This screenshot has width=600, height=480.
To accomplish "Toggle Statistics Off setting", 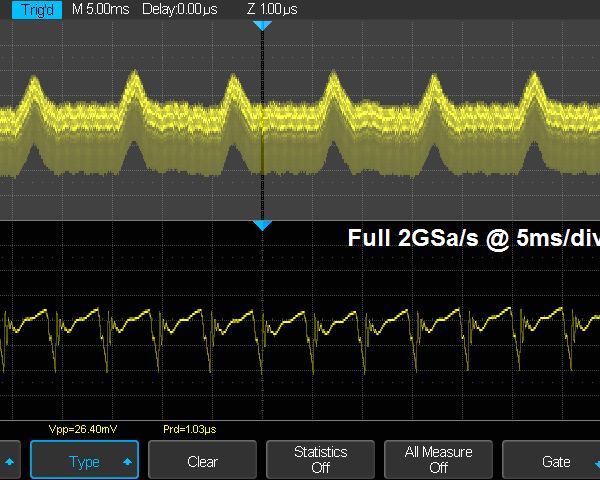I will 320,460.
